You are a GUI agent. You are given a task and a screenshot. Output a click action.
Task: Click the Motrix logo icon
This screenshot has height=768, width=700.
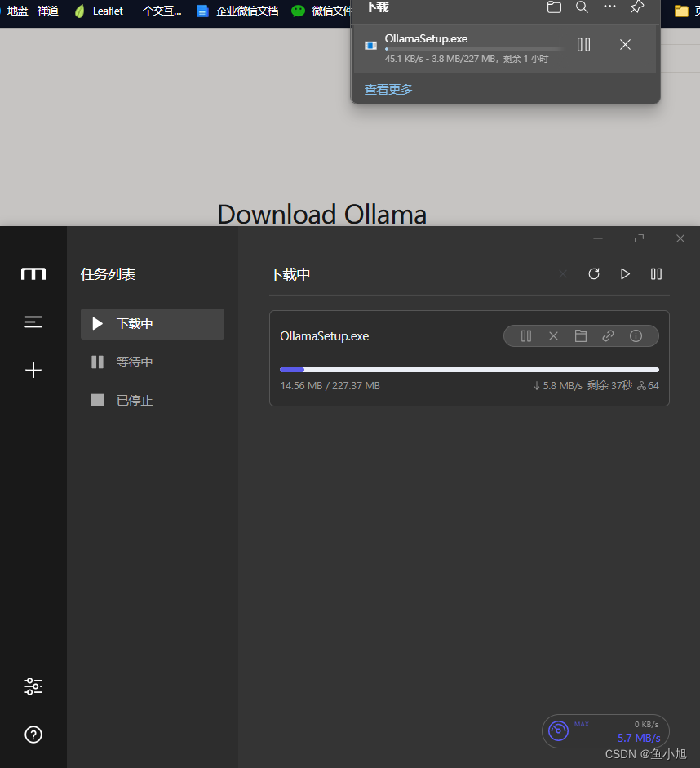33,273
